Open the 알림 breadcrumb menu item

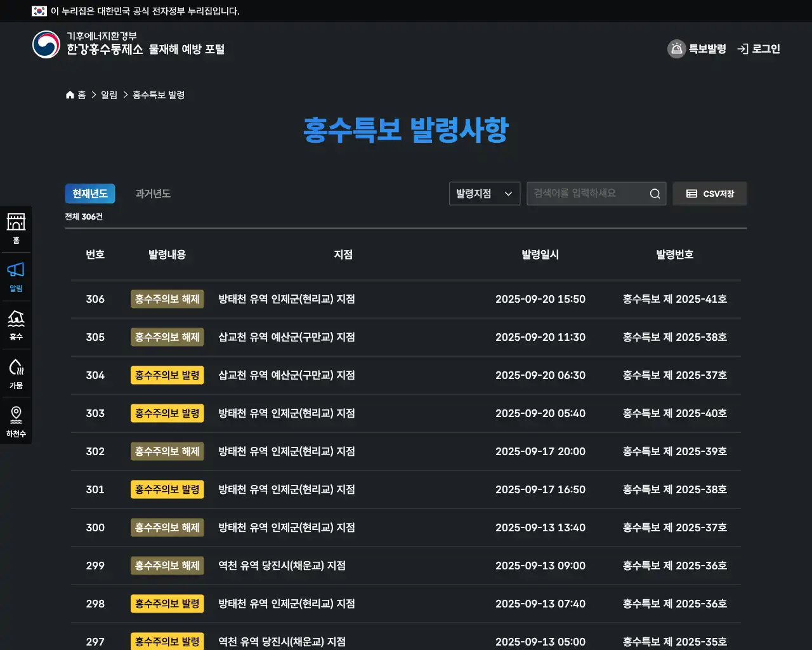coord(108,94)
